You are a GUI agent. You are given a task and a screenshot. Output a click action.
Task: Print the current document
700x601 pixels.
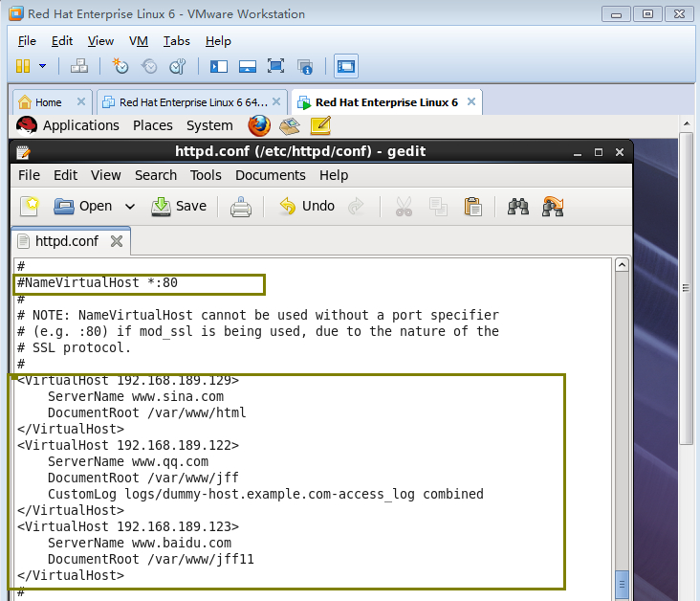pos(241,207)
